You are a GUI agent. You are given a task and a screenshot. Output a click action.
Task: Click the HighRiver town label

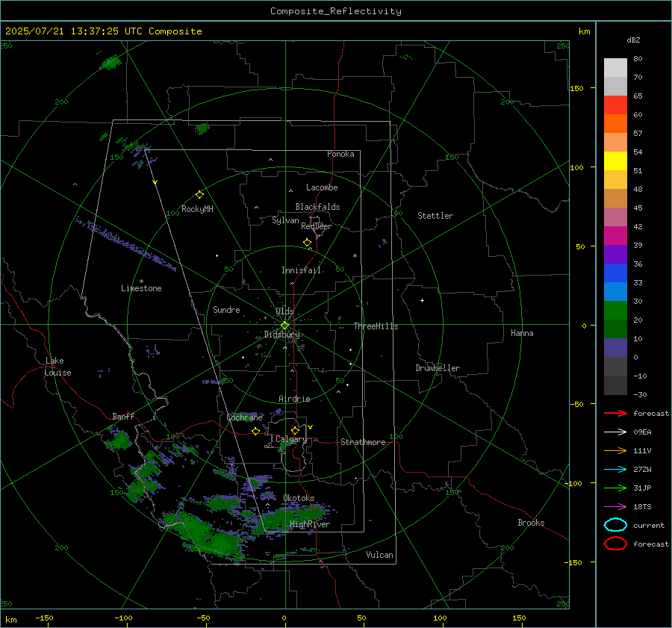[310, 524]
